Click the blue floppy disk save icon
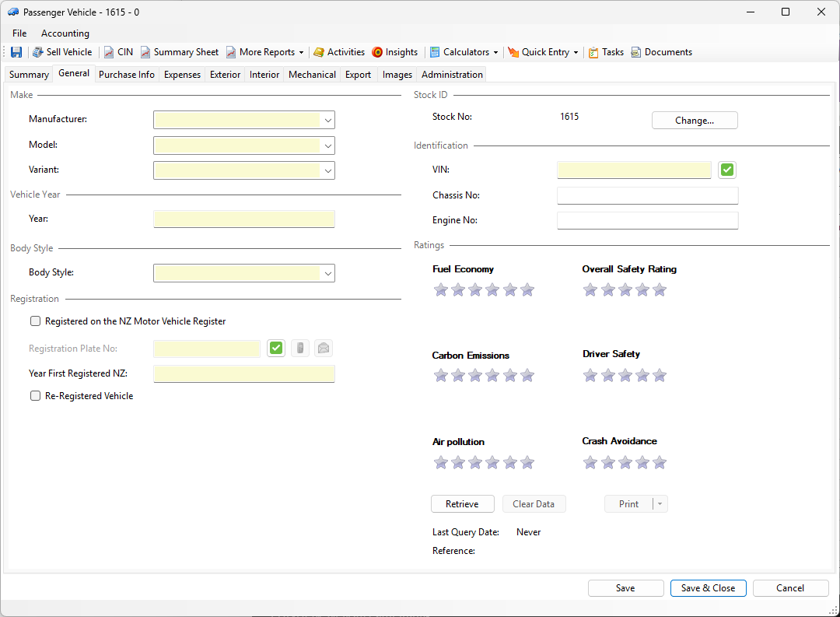840x617 pixels. click(x=16, y=52)
